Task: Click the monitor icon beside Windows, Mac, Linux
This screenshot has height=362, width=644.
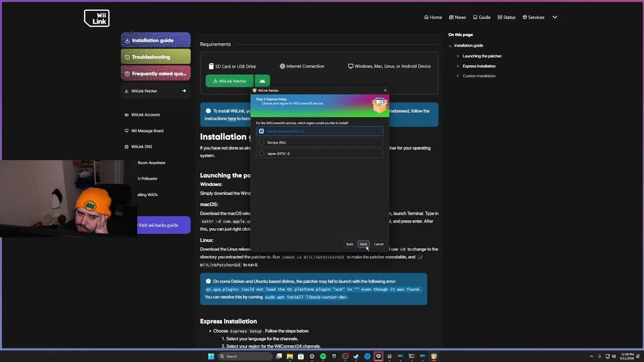Action: pyautogui.click(x=351, y=66)
